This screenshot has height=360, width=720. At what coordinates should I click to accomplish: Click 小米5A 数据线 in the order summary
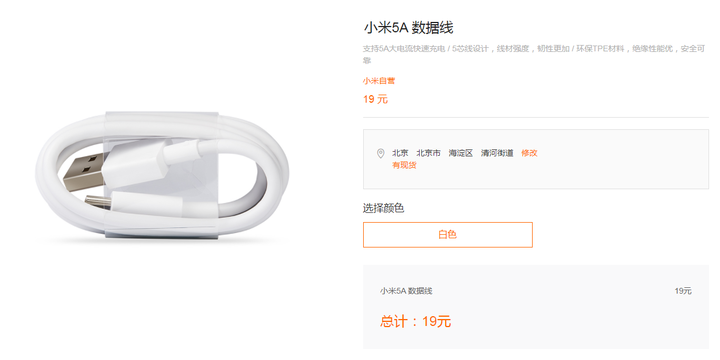click(406, 291)
